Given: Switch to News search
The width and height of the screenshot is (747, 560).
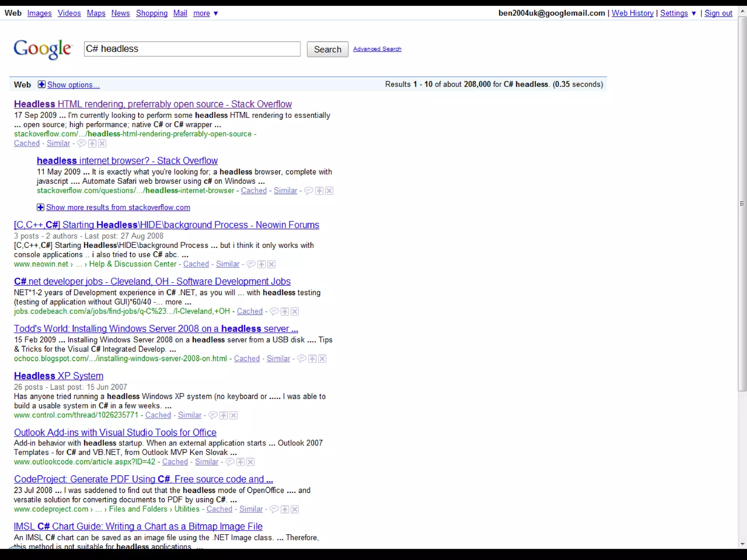Looking at the screenshot, I should click(120, 13).
